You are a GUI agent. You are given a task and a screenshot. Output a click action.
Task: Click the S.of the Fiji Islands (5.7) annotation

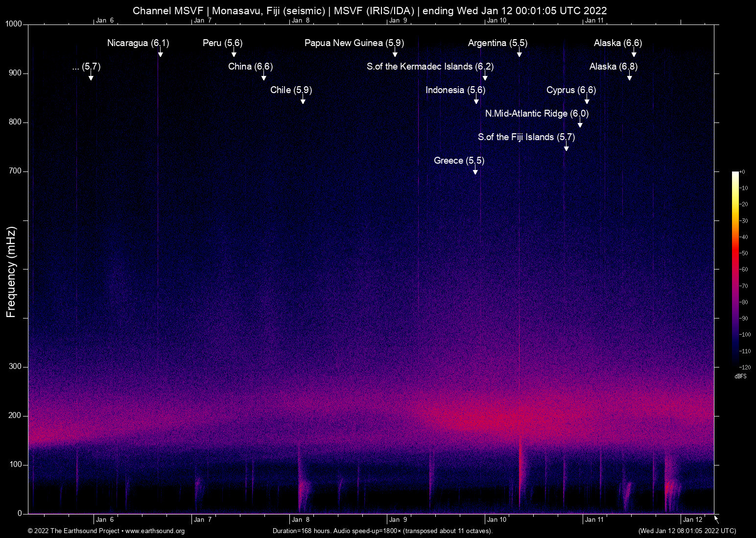click(x=527, y=137)
